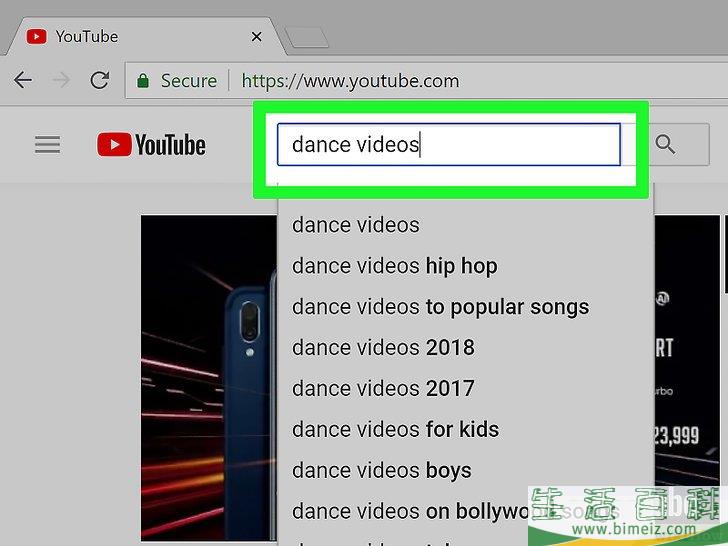Click the magnifying glass search button

pos(665,144)
